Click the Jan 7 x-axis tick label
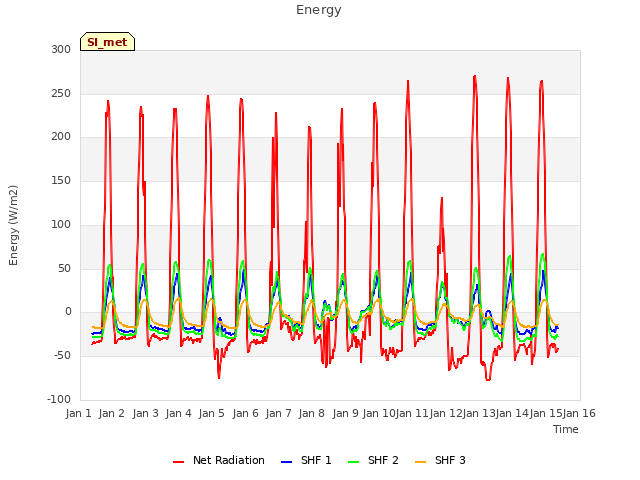 point(278,413)
